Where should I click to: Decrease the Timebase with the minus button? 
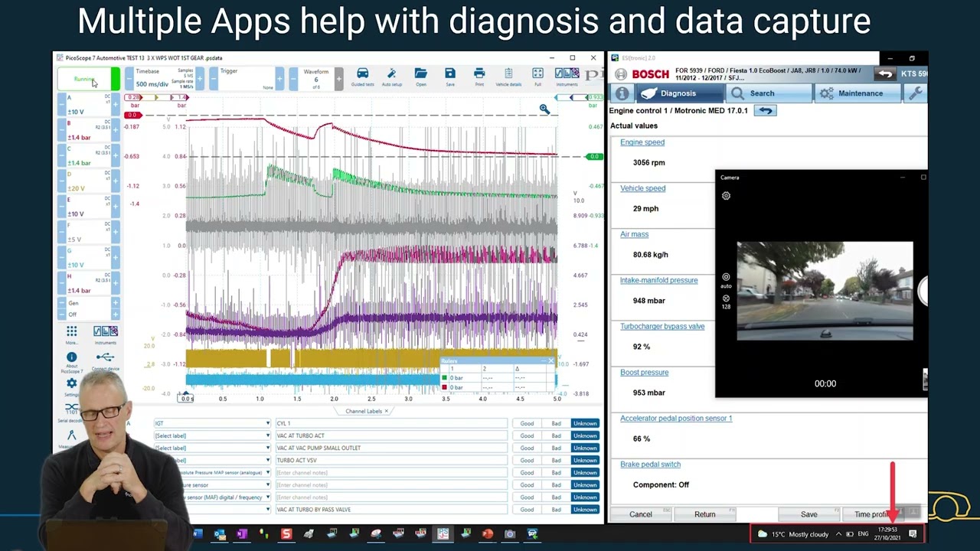(x=129, y=79)
